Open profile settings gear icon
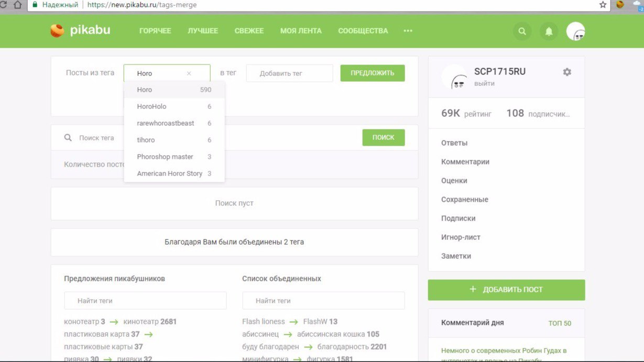 [567, 72]
